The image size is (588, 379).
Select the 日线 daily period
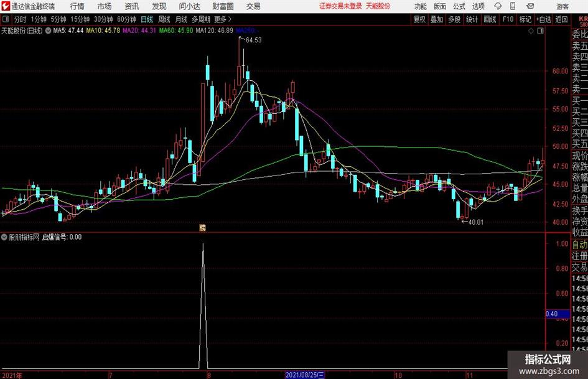[147, 19]
